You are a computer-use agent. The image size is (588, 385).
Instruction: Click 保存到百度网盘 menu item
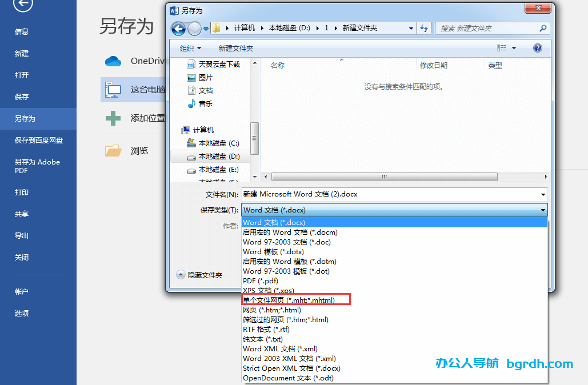click(39, 141)
